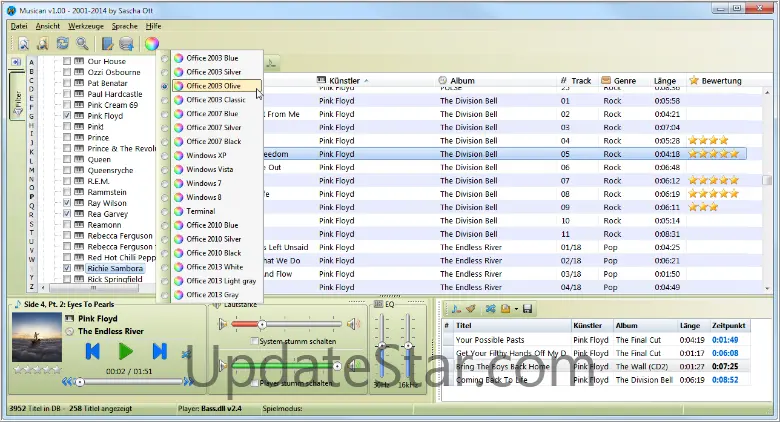This screenshot has height=422, width=780.
Task: Enable the System stumm schalten checkbox
Action: pos(253,341)
